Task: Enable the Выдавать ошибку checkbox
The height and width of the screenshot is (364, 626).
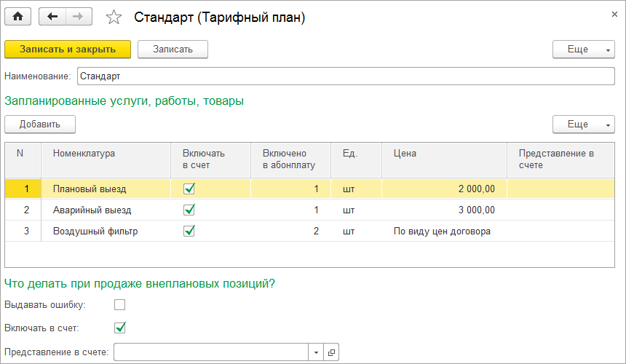Action: point(120,304)
